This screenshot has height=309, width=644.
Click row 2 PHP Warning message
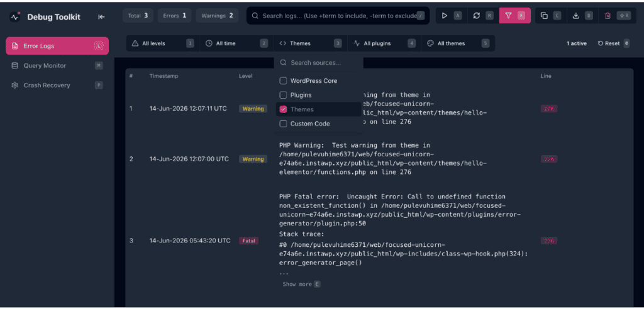383,159
